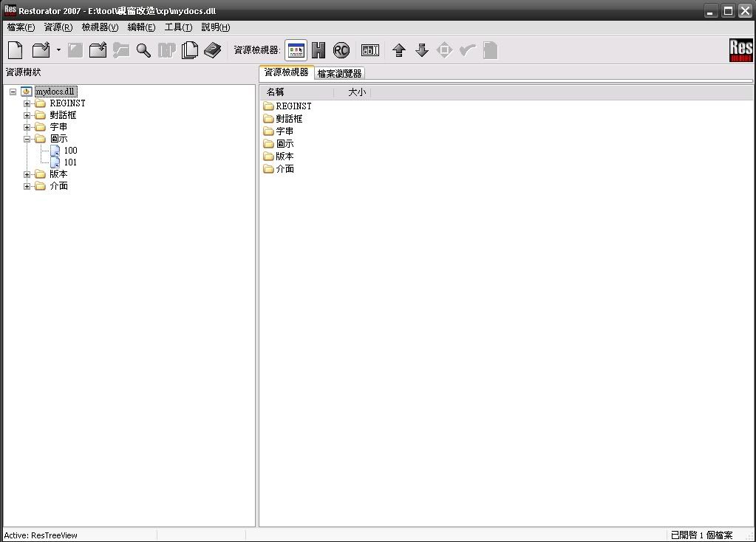Click the stacked pages copy icon
This screenshot has width=756, height=542.
[190, 50]
